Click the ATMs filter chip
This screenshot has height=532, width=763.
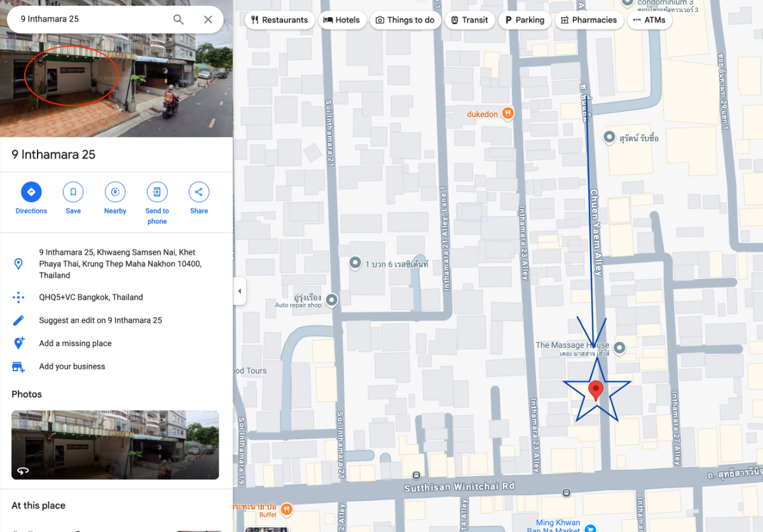(649, 20)
